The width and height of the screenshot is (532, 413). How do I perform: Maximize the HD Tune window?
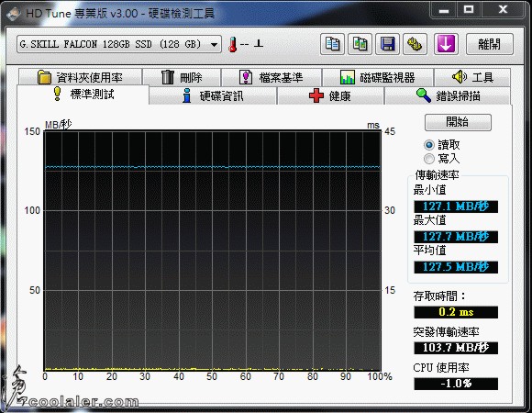[x=469, y=10]
